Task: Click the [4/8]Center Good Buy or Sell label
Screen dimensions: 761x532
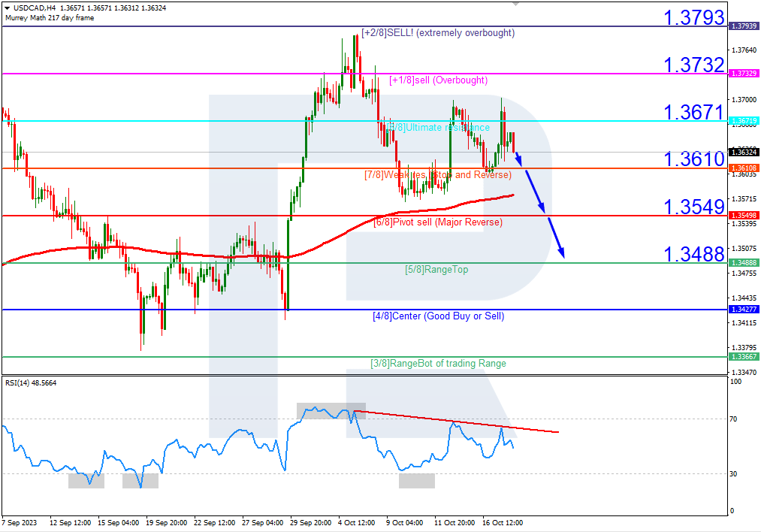Action: coord(438,316)
